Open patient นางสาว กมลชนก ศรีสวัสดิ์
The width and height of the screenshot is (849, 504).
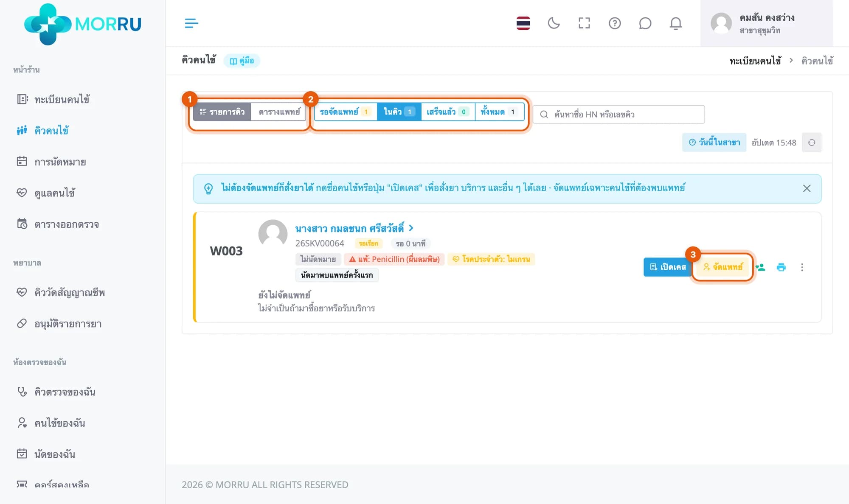coord(354,228)
